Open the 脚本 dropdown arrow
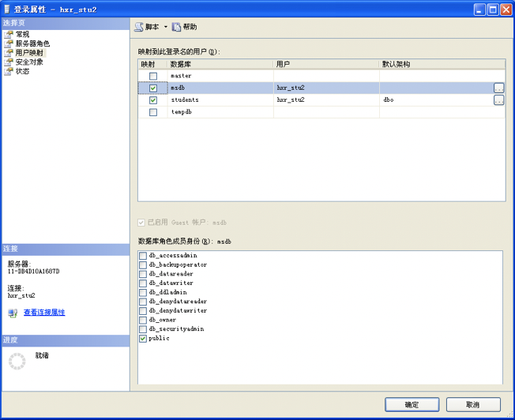This screenshot has width=515, height=420. coord(166,27)
